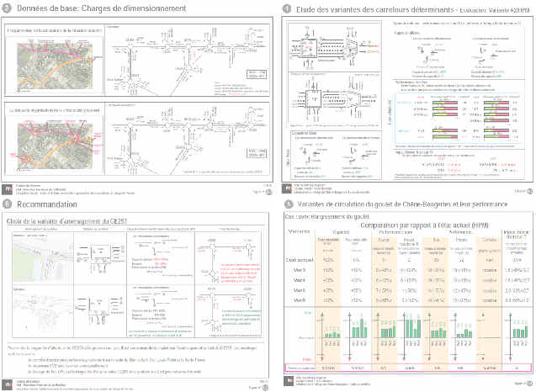Click the 'Etude des variantes des carrefours déterminants' title
The width and height of the screenshot is (536, 392).
(374, 9)
